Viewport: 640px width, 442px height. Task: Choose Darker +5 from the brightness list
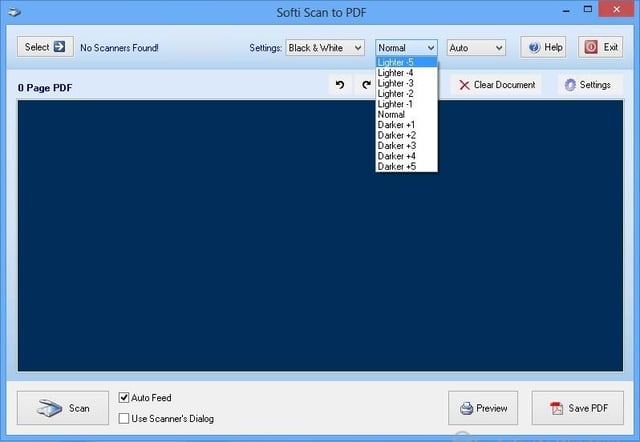[x=406, y=167]
